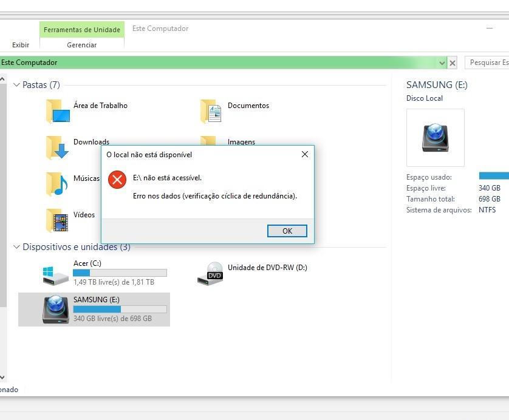Click the 698 GB total size value
The image size is (509, 420).
pyautogui.click(x=489, y=199)
